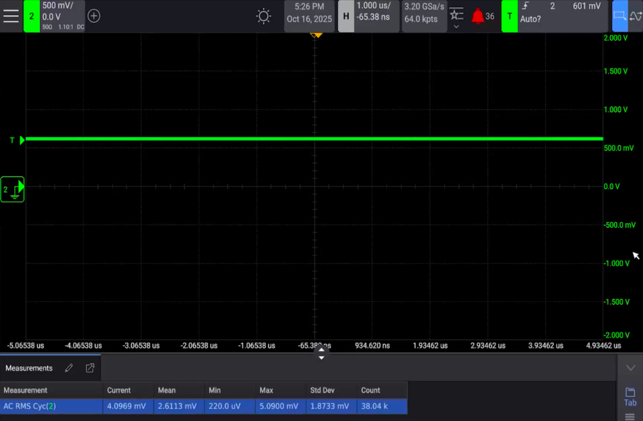The height and width of the screenshot is (421, 643).
Task: Adjust display brightness via sun icon
Action: pyautogui.click(x=264, y=16)
